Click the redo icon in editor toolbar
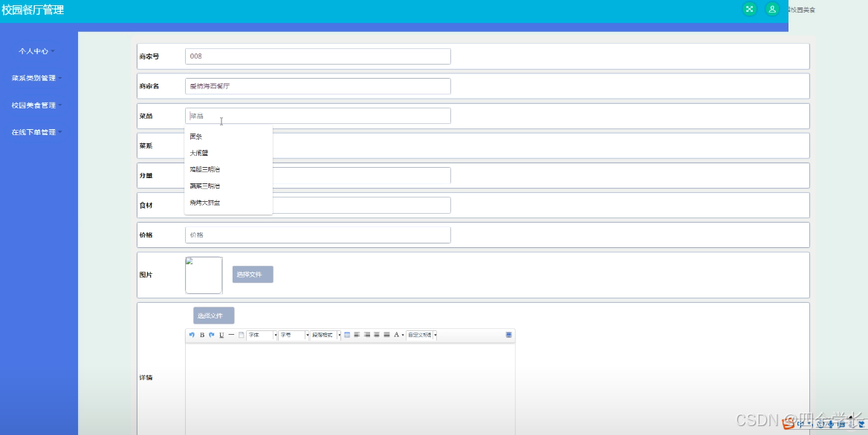Image resolution: width=868 pixels, height=435 pixels. click(x=212, y=335)
